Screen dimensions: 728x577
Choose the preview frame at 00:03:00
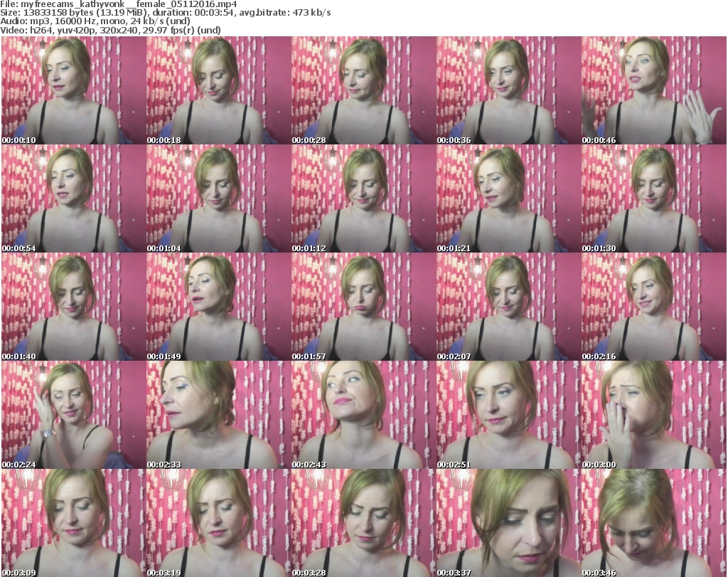point(654,415)
